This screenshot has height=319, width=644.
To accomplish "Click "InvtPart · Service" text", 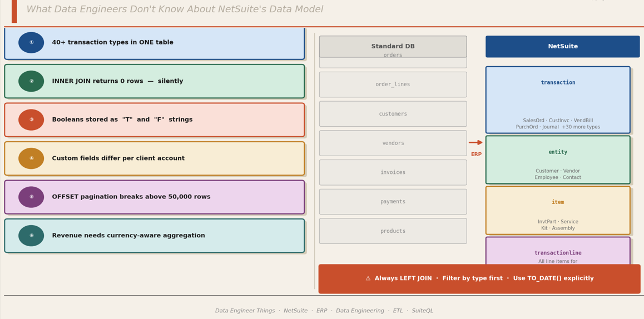I will [x=558, y=222].
